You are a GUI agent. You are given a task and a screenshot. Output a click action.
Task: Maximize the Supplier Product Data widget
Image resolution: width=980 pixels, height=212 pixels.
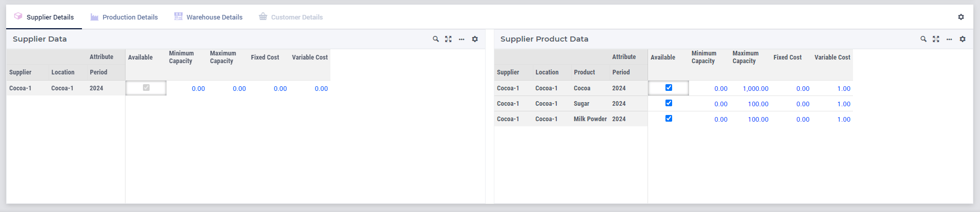click(936, 39)
